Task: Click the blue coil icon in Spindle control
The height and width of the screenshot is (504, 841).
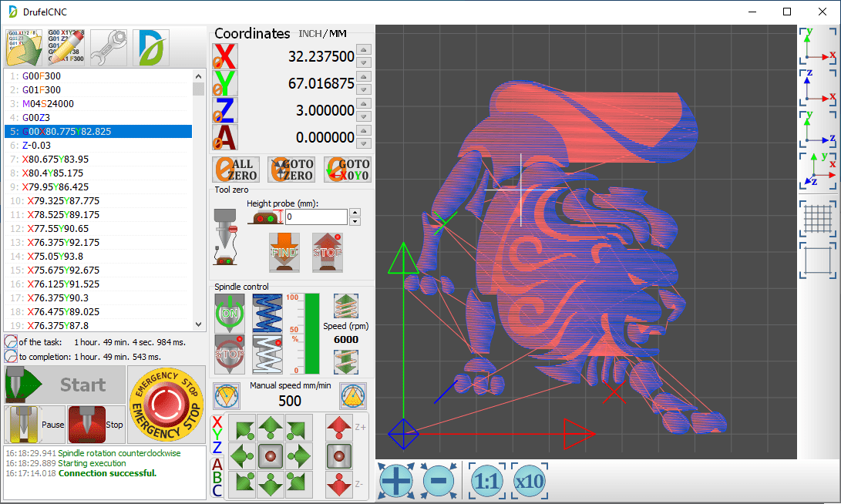Action: pos(267,313)
